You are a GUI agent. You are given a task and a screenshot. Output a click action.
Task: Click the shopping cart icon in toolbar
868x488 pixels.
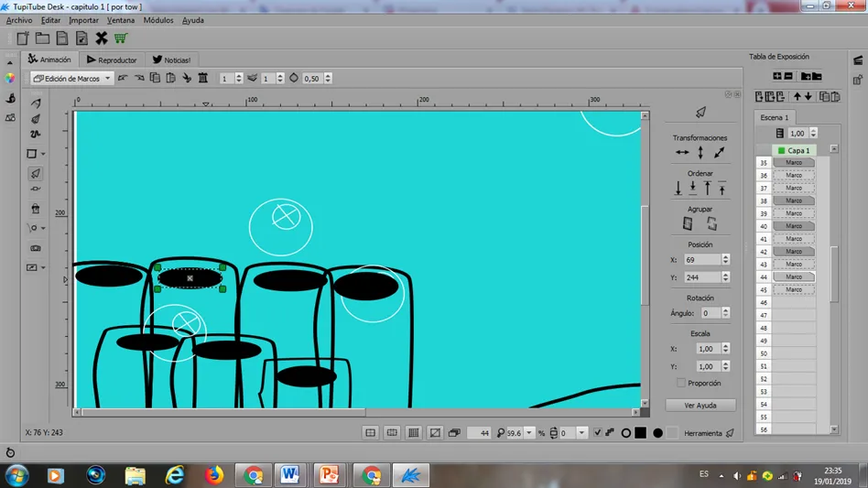[121, 38]
